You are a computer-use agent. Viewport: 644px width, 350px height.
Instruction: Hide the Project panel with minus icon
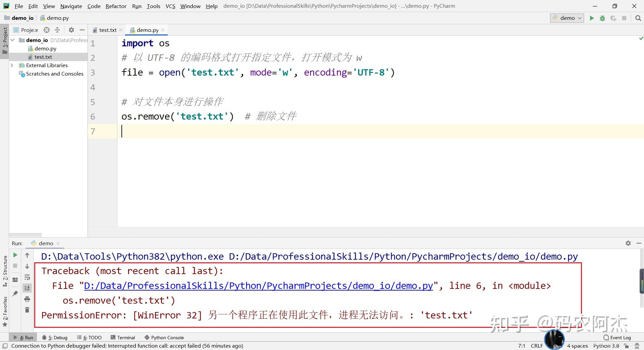point(82,30)
